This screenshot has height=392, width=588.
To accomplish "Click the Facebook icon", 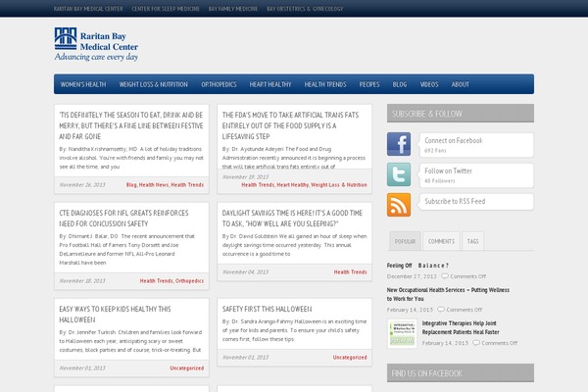I will tap(399, 144).
